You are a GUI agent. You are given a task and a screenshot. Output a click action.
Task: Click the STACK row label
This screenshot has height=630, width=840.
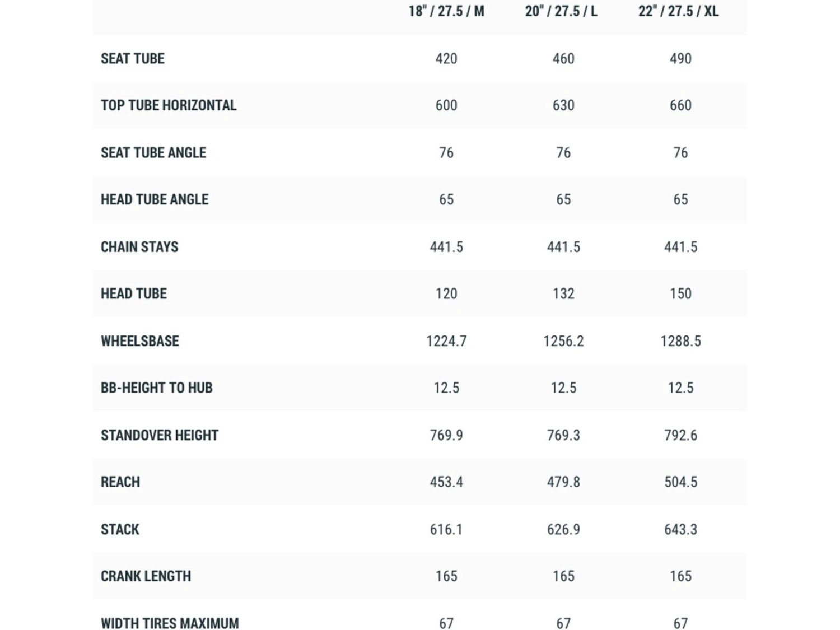pos(120,529)
